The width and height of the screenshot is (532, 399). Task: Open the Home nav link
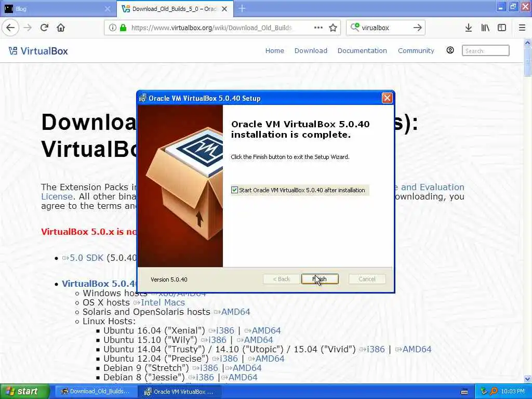274,50
